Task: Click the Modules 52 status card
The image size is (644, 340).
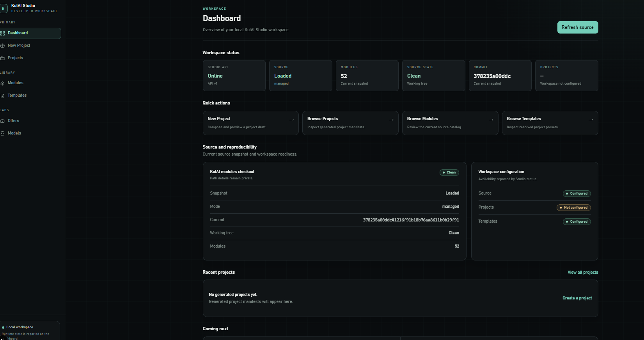Action: click(367, 76)
